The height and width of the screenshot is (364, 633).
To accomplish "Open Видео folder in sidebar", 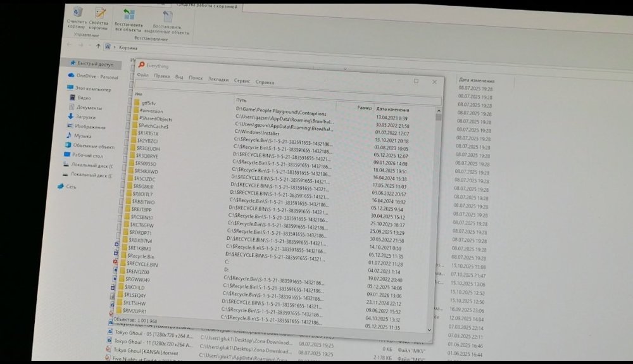I will [x=80, y=97].
